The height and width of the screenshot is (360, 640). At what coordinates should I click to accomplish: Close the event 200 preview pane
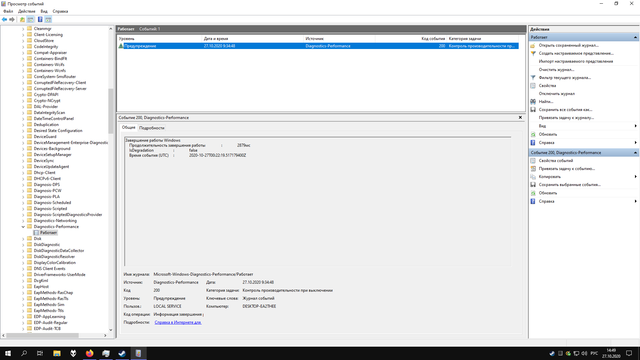(520, 118)
